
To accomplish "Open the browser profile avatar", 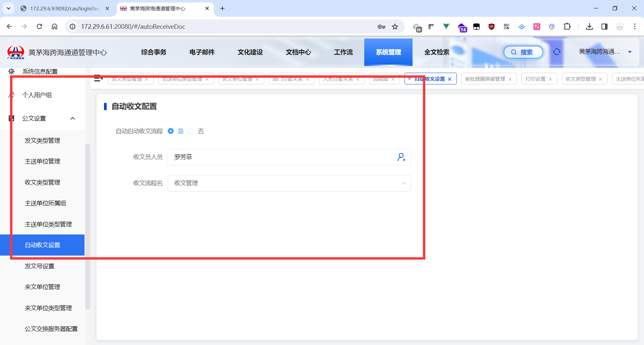I will pyautogui.click(x=620, y=26).
